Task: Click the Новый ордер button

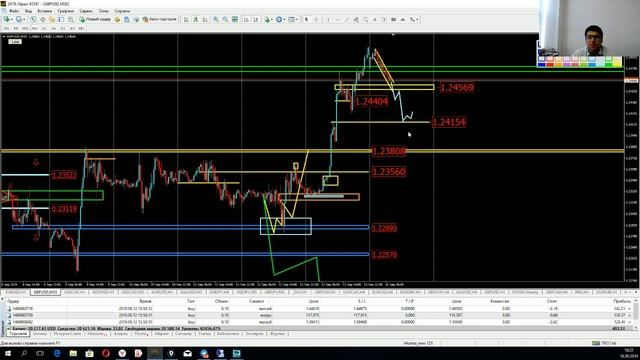Action: tap(96, 19)
